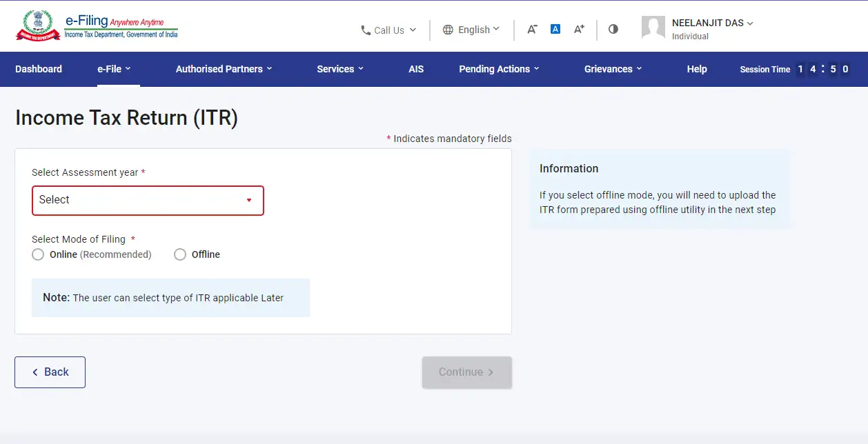The height and width of the screenshot is (444, 868).
Task: Select the Offline filing mode
Action: pyautogui.click(x=179, y=254)
